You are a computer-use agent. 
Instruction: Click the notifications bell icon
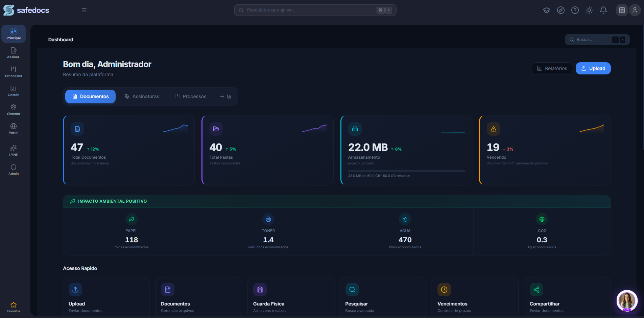coord(603,10)
